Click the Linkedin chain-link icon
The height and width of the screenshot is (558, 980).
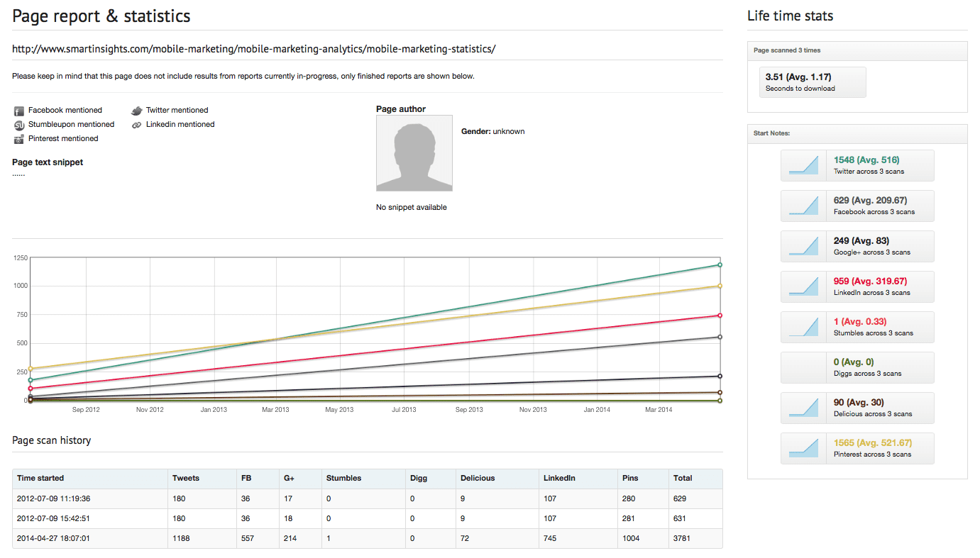(137, 125)
